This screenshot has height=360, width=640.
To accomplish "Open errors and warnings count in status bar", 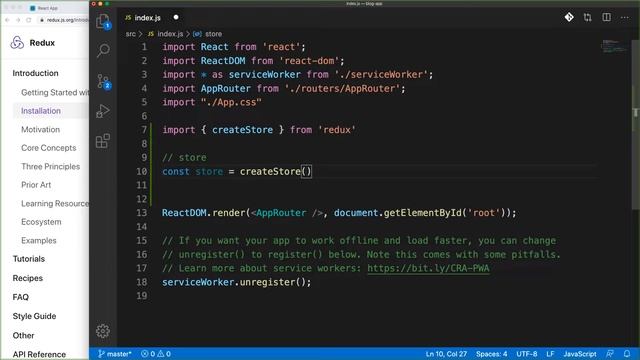I will tap(156, 354).
